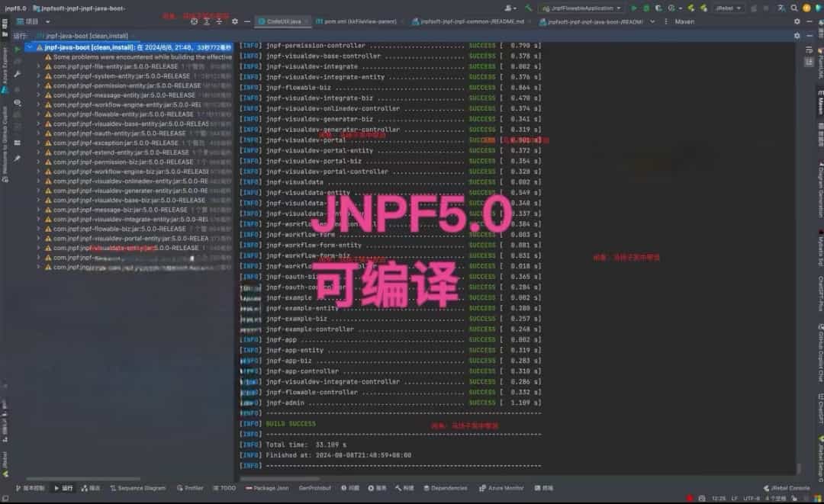Image resolution: width=824 pixels, height=504 pixels.
Task: Open the orange avatar icon at the top right
Action: click(806, 8)
